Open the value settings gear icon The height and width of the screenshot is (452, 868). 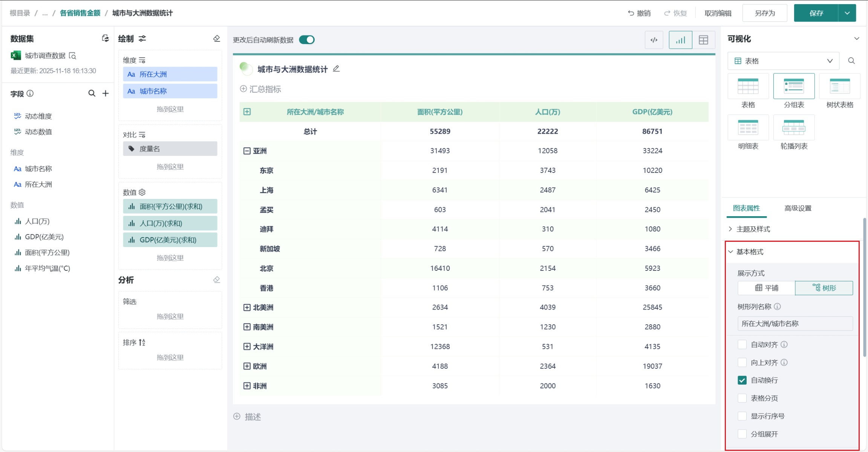(142, 192)
